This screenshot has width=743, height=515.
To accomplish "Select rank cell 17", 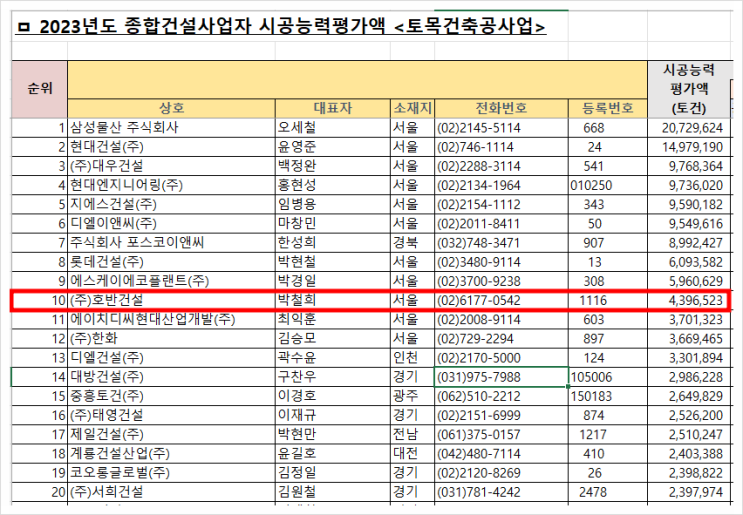I will click(x=40, y=434).
